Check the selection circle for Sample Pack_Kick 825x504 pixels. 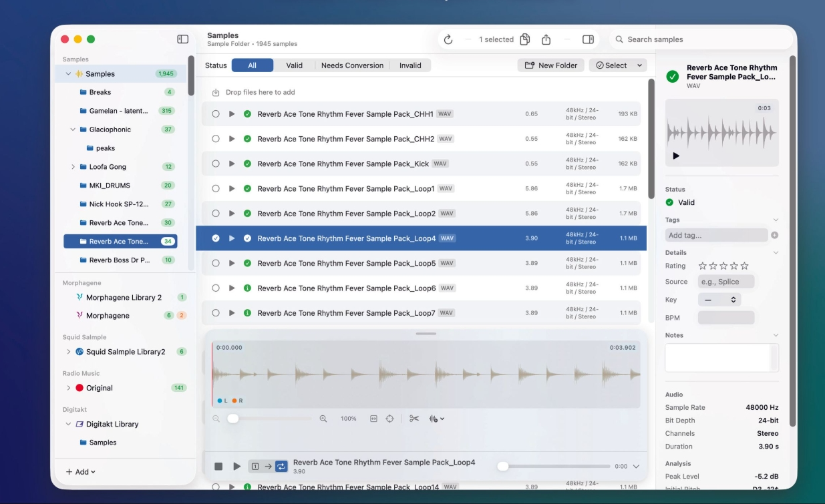pyautogui.click(x=216, y=164)
